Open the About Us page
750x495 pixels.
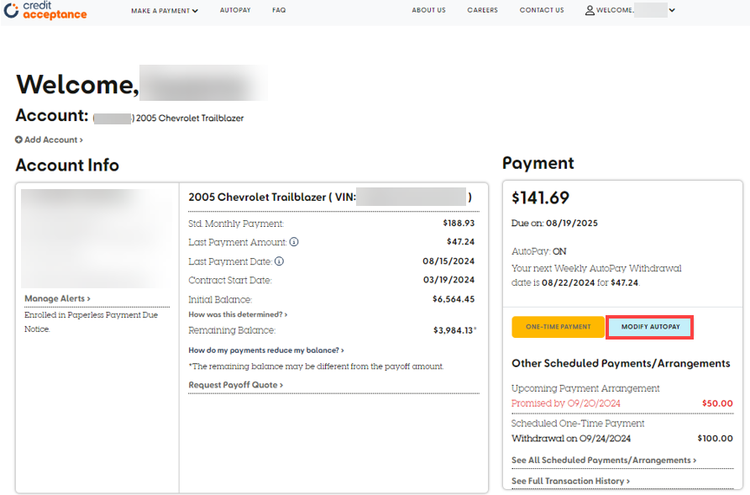click(x=429, y=11)
